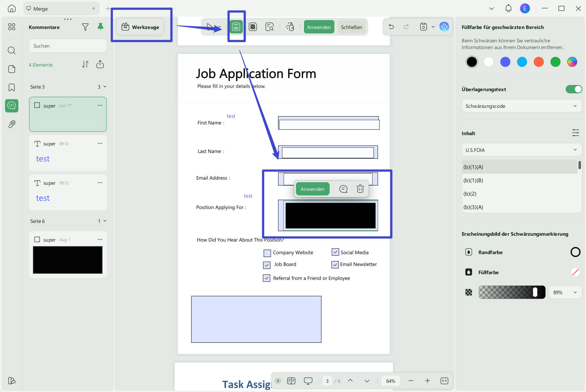Open the Schwärzungscode dropdown

[521, 106]
